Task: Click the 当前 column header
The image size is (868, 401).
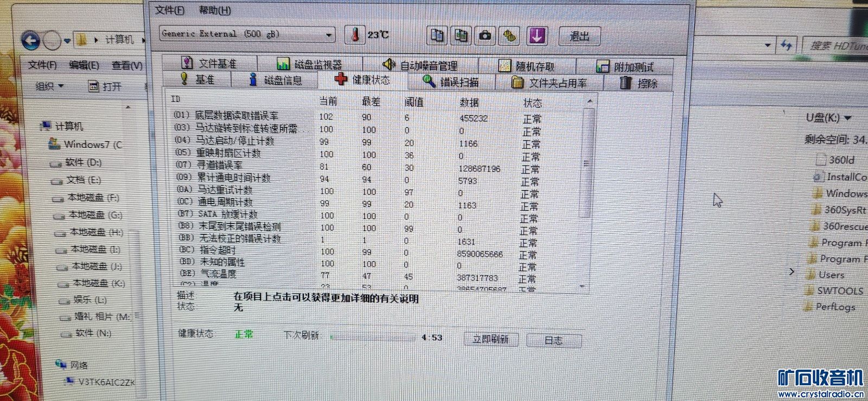Action: [x=328, y=101]
